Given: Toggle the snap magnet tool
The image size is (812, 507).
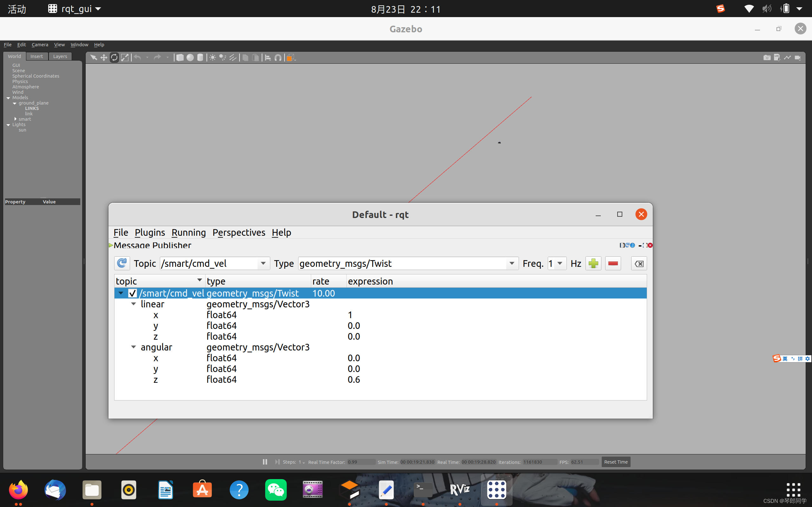Looking at the screenshot, I should pos(278,58).
